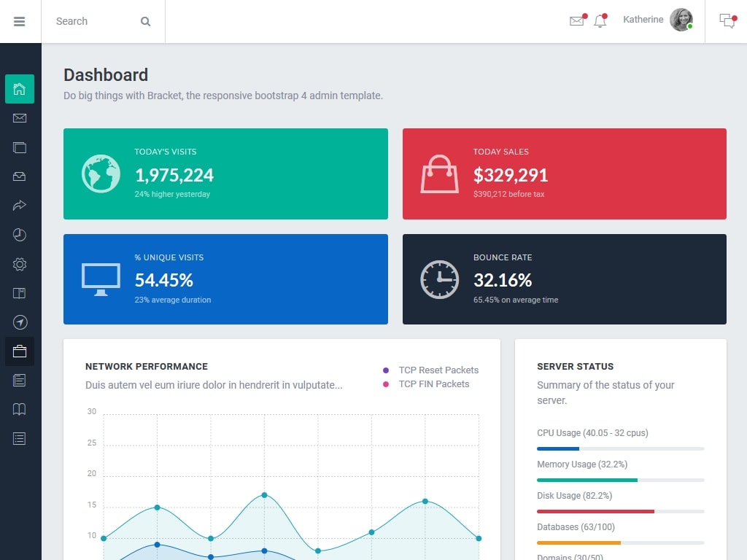Viewport: 747px width, 560px height.
Task: Open the Katherine user profile dropdown
Action: point(657,20)
